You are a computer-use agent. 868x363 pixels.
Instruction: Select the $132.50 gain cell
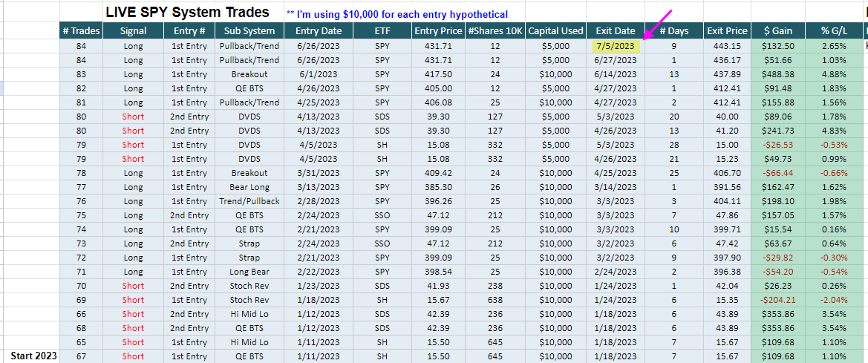click(777, 46)
